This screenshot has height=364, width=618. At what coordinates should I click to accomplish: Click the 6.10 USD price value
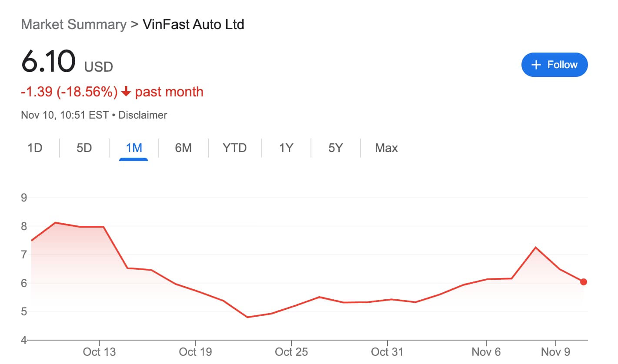[x=48, y=62]
